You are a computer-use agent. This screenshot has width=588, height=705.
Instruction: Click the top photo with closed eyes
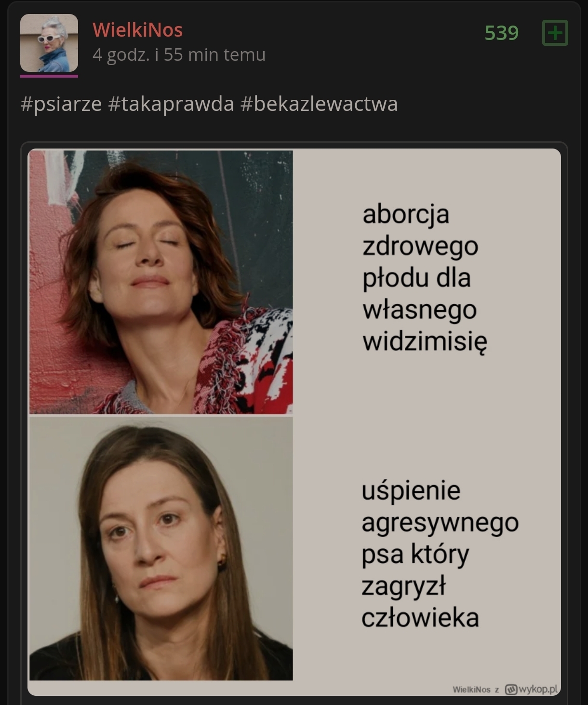coord(161,282)
